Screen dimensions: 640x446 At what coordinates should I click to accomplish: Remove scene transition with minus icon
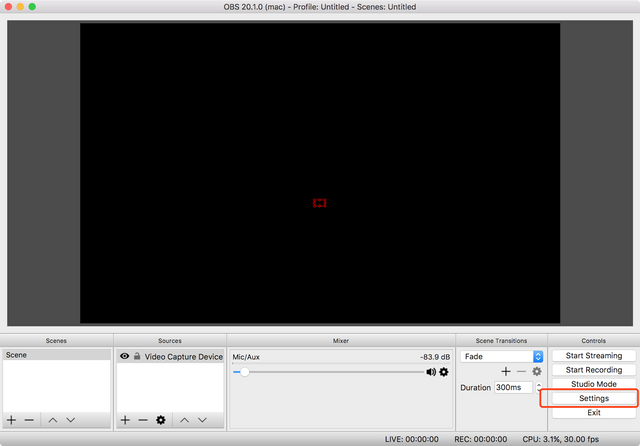(x=521, y=371)
